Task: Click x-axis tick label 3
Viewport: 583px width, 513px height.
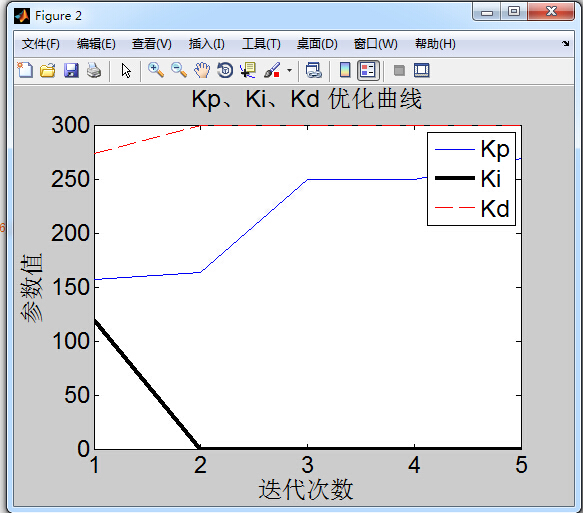Action: (x=307, y=465)
